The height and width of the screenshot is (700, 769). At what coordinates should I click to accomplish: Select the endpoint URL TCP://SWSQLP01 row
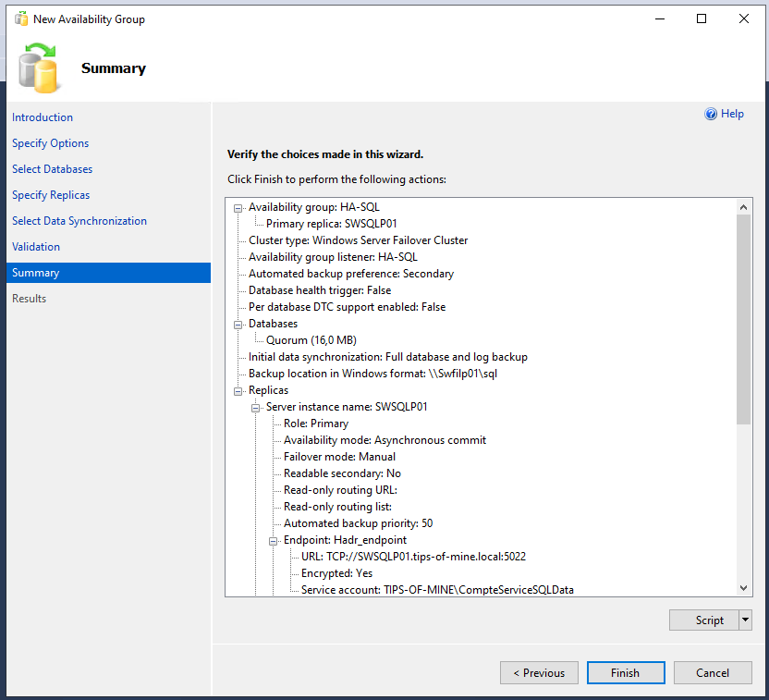pyautogui.click(x=413, y=558)
